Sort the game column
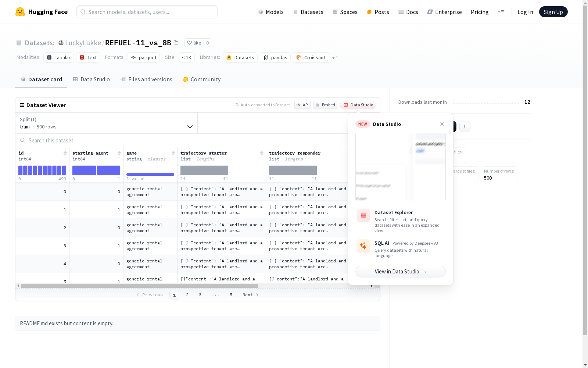 pyautogui.click(x=173, y=153)
